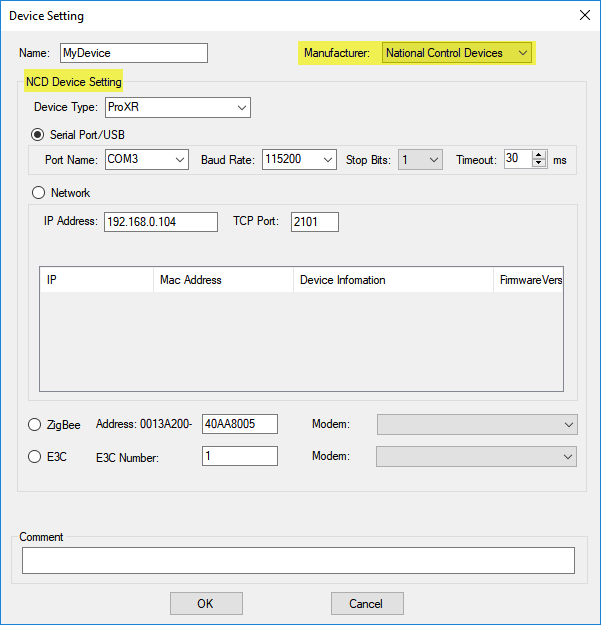Image resolution: width=601 pixels, height=625 pixels.
Task: Open the ZigBee Modem dropdown
Action: click(x=477, y=425)
